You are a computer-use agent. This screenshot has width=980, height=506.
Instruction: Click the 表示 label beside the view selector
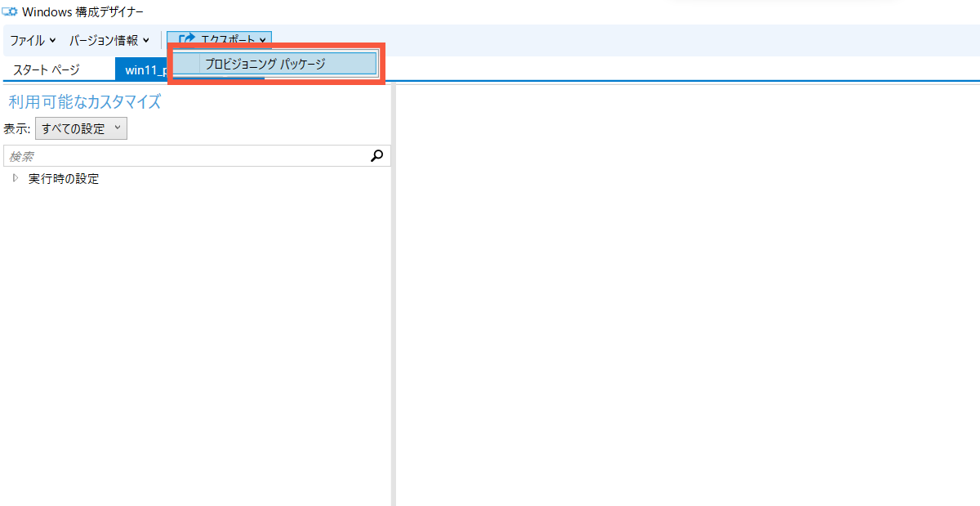pos(18,128)
